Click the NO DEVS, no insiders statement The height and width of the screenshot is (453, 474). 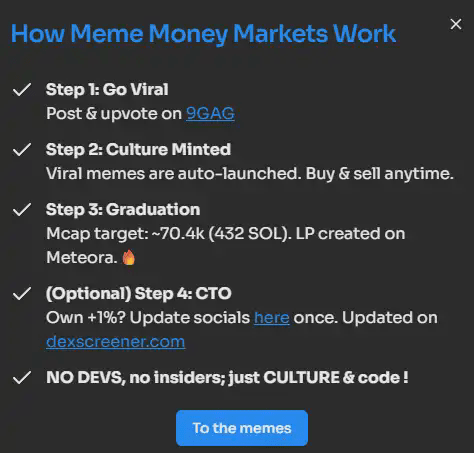[227, 377]
